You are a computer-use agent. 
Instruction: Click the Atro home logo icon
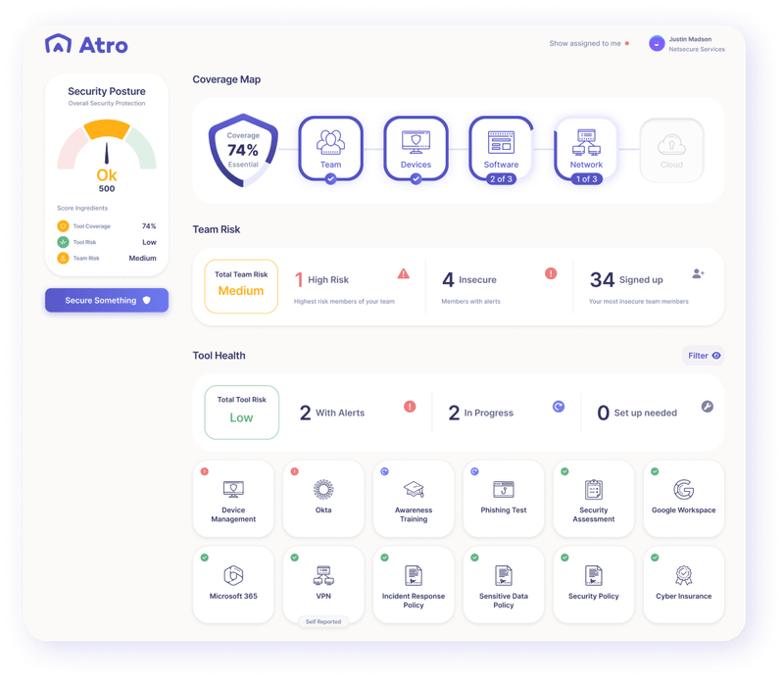point(61,45)
